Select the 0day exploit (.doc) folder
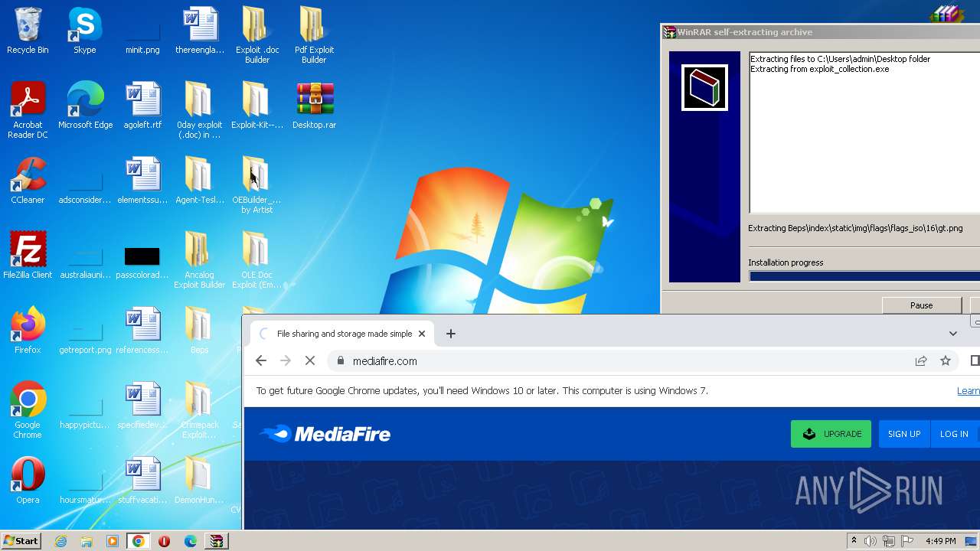 click(x=199, y=109)
